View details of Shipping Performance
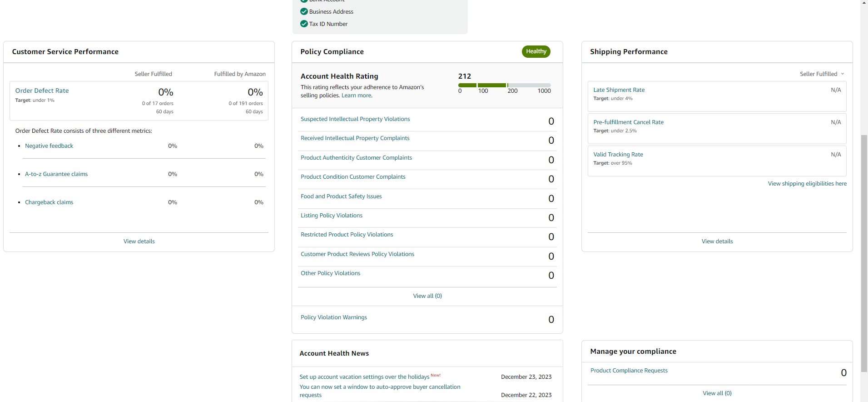This screenshot has height=402, width=868. coord(717,241)
